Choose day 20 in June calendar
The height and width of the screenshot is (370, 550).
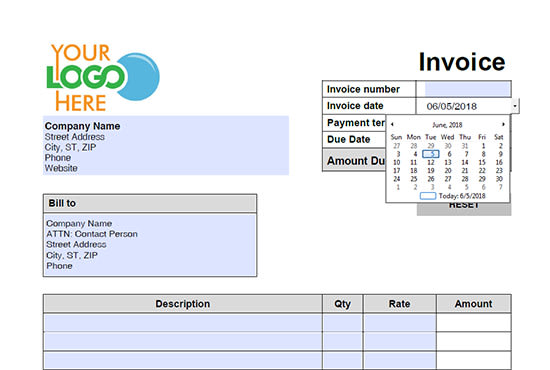(x=448, y=171)
